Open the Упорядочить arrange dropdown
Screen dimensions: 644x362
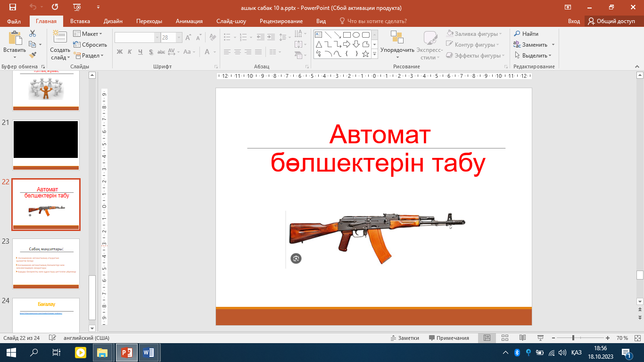point(397,46)
